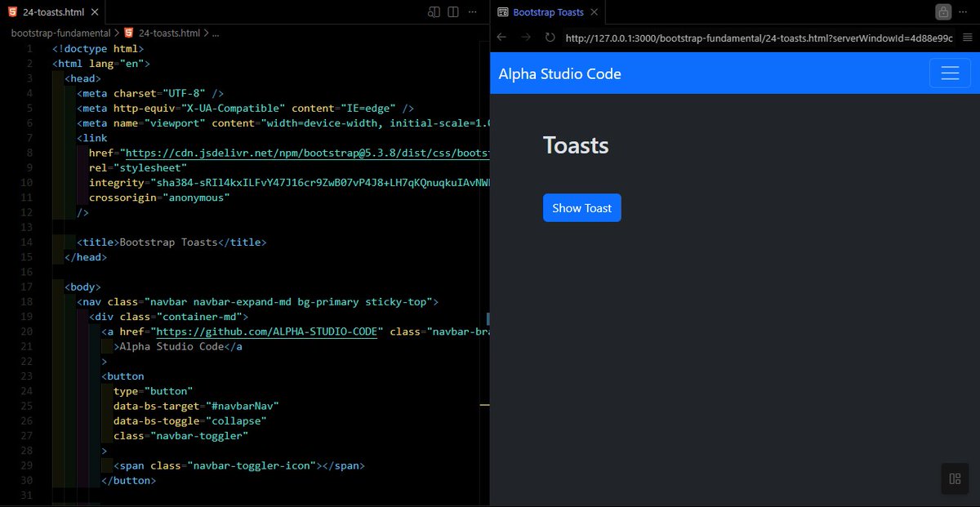Click the Alpha Studio Code navbar brand
The image size is (980, 507).
click(559, 73)
